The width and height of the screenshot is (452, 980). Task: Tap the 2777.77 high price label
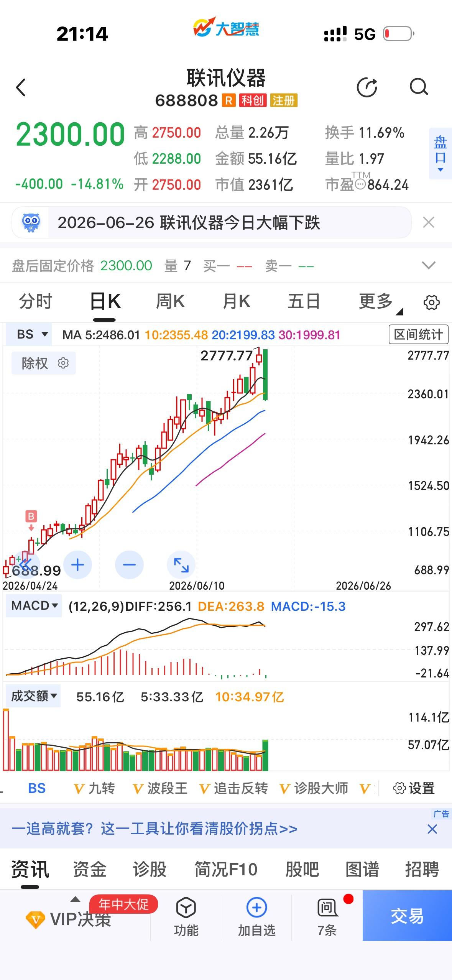click(x=227, y=356)
